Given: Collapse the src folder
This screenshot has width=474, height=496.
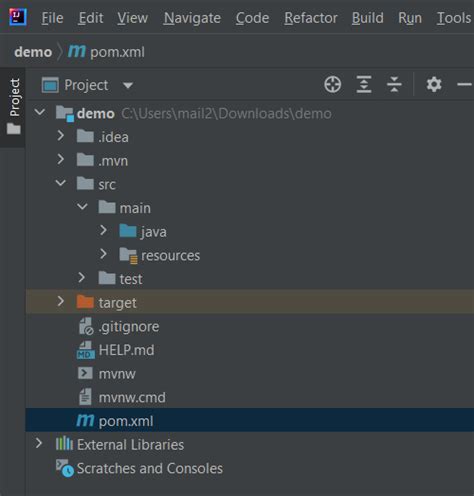Looking at the screenshot, I should pyautogui.click(x=61, y=183).
